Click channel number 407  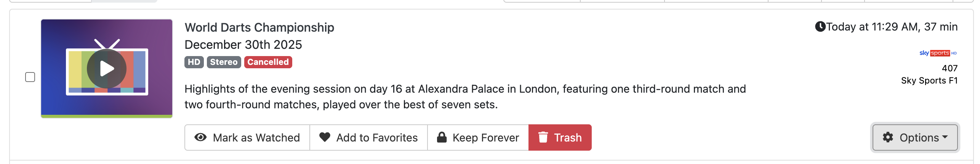(950, 68)
